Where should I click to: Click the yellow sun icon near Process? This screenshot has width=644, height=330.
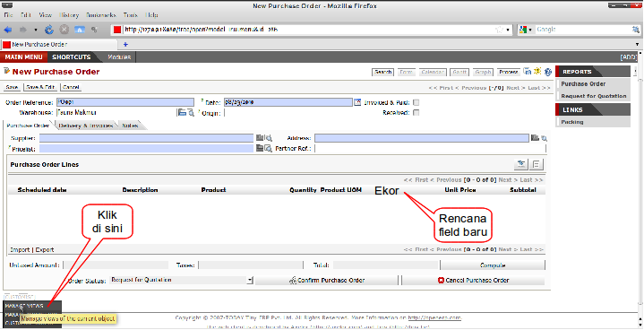tap(537, 71)
